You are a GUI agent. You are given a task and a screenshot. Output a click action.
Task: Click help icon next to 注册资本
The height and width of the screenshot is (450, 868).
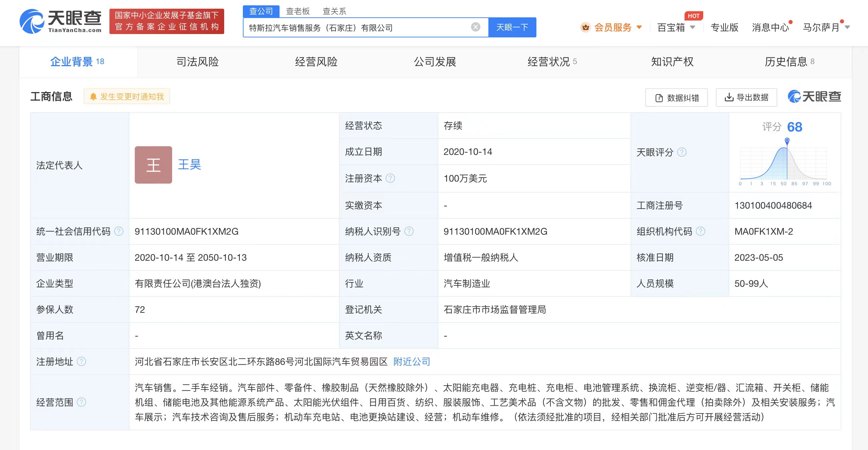click(390, 178)
